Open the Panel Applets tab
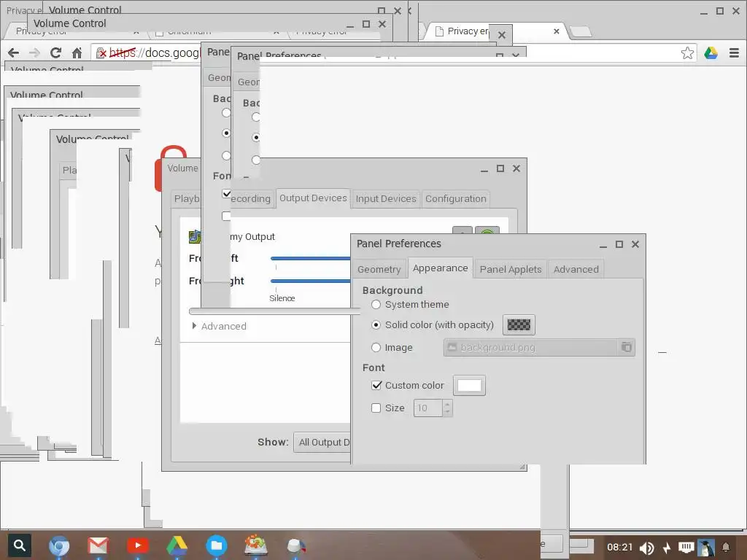 click(511, 269)
